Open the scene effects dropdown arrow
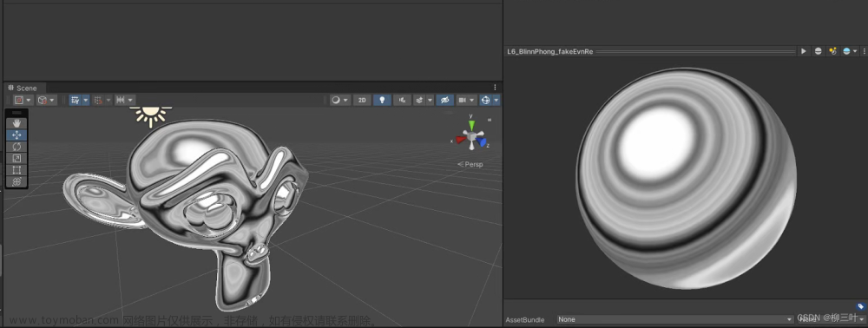The width and height of the screenshot is (868, 328). point(431,100)
